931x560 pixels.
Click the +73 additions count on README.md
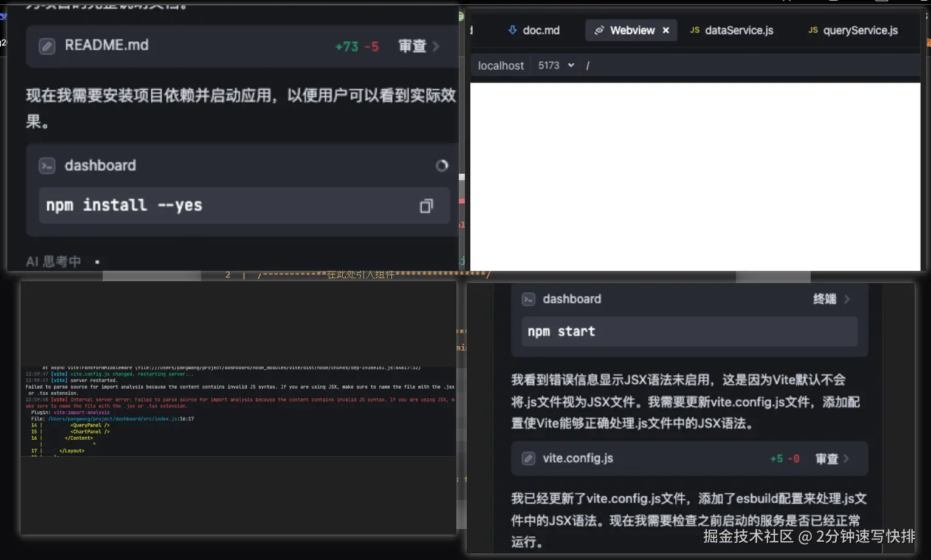tap(346, 47)
